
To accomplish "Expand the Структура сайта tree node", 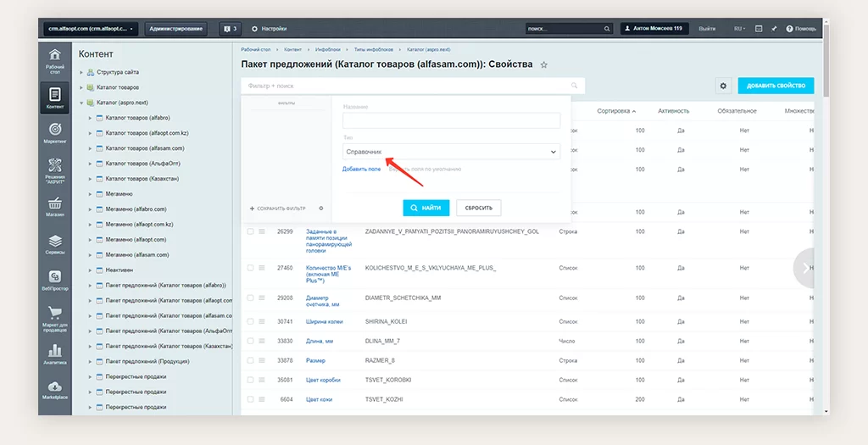I will coord(81,73).
